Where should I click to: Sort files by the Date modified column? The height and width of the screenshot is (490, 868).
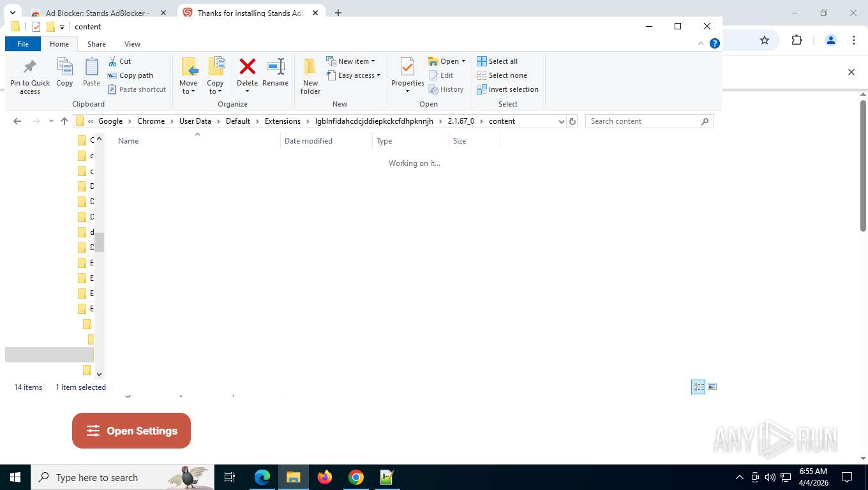[x=326, y=141]
